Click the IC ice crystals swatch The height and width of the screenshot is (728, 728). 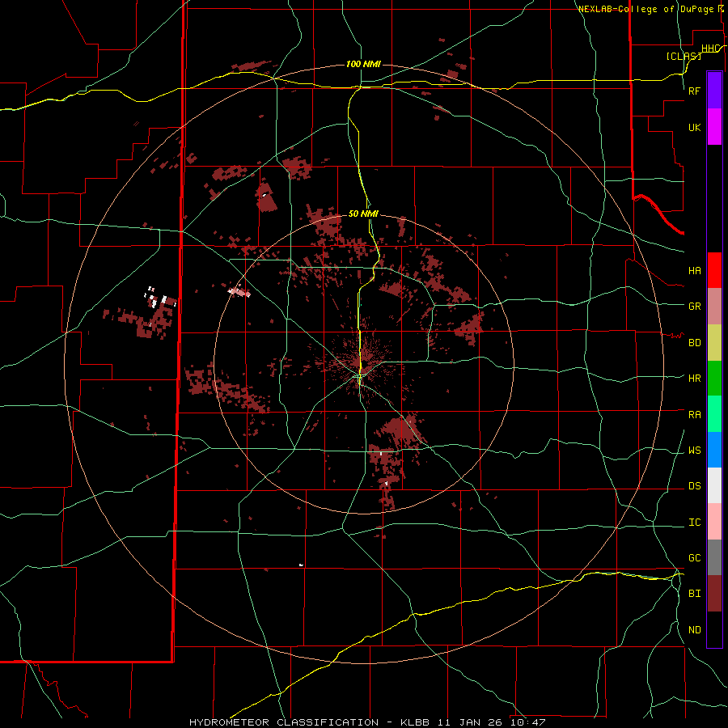coord(714,522)
